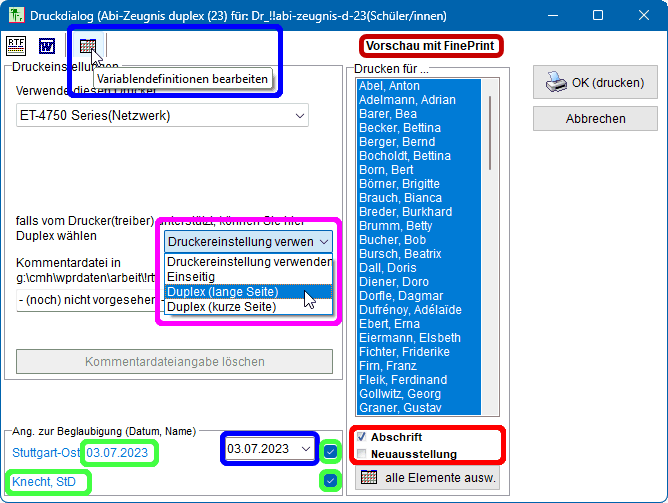Click the Word document icon
The width and height of the screenshot is (668, 503).
[x=47, y=46]
